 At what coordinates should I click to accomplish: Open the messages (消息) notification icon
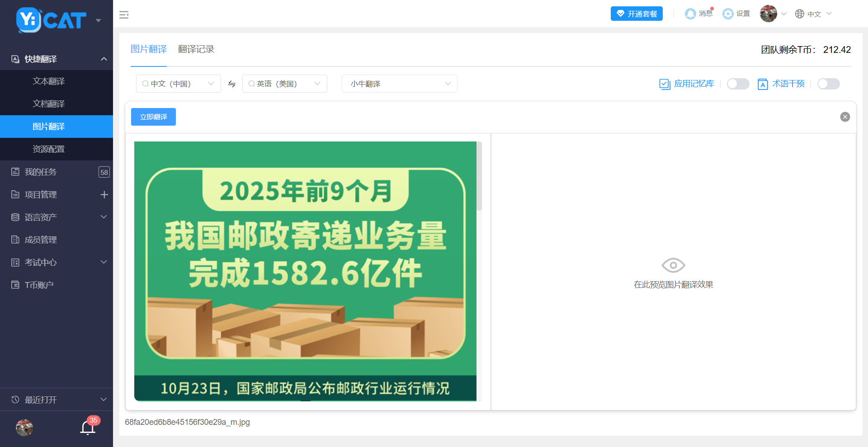point(690,14)
